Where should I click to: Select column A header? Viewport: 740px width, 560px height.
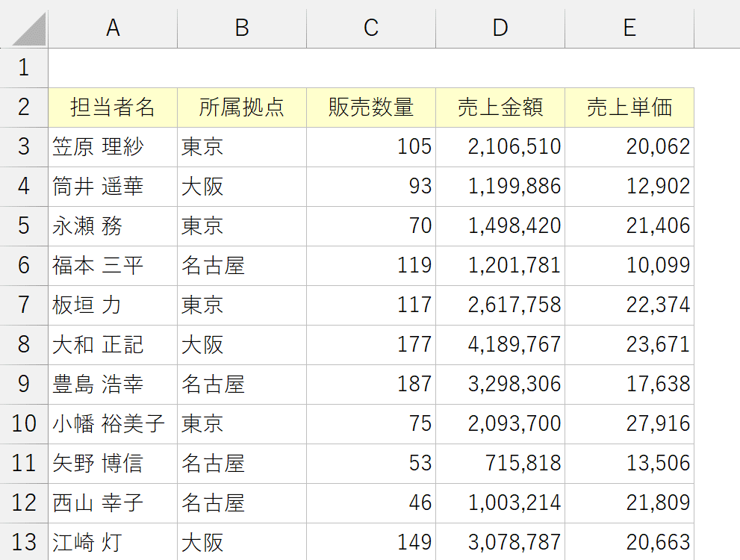pyautogui.click(x=113, y=28)
